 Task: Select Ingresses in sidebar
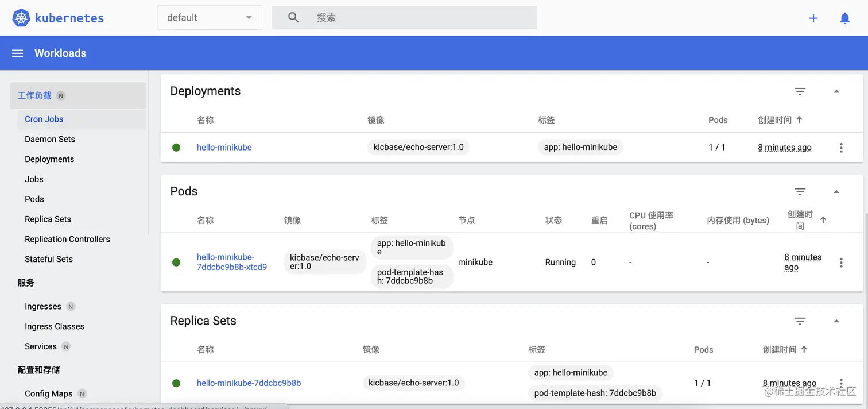(43, 307)
